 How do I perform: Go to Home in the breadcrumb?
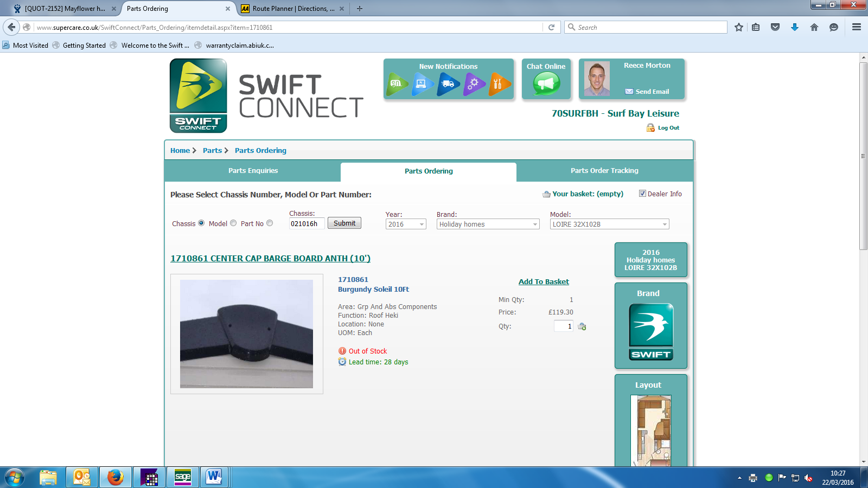[x=180, y=151]
